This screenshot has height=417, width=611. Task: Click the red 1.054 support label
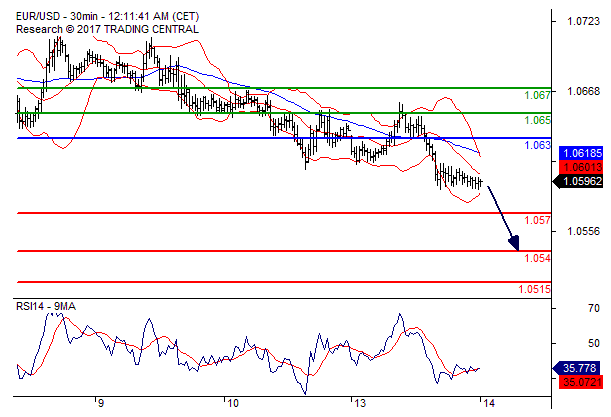coord(537,258)
